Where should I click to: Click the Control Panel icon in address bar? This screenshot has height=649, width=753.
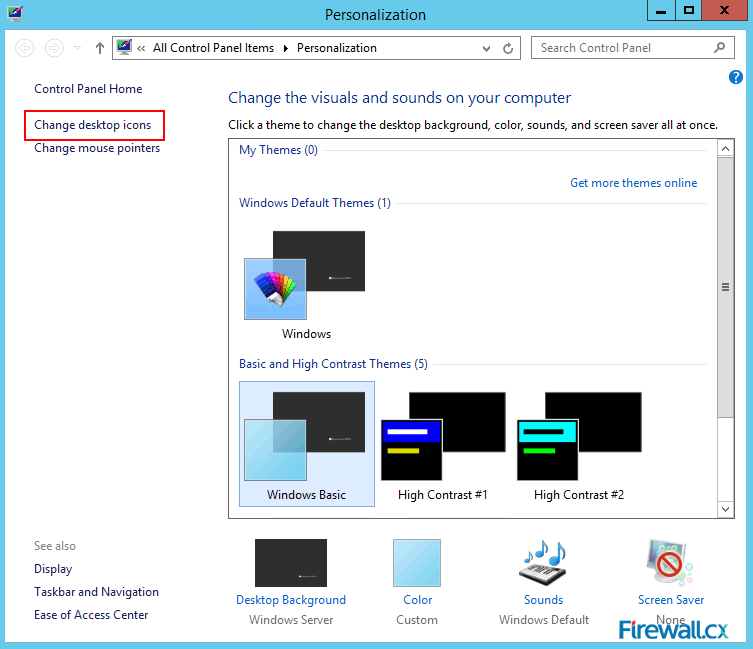[x=124, y=48]
